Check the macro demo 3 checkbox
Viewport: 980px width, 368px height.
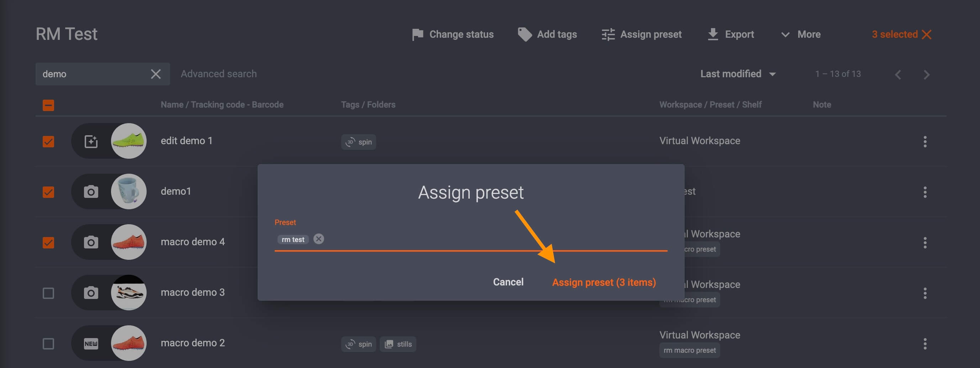pyautogui.click(x=48, y=293)
